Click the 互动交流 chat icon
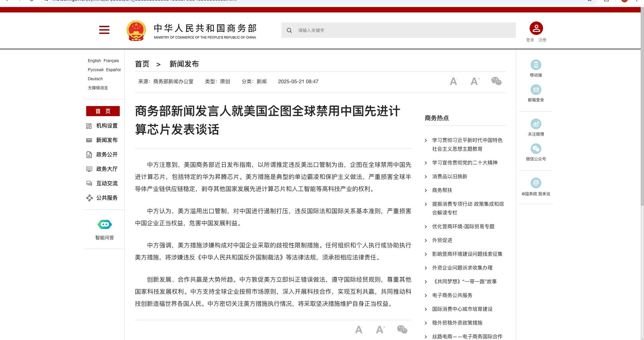 [x=89, y=184]
